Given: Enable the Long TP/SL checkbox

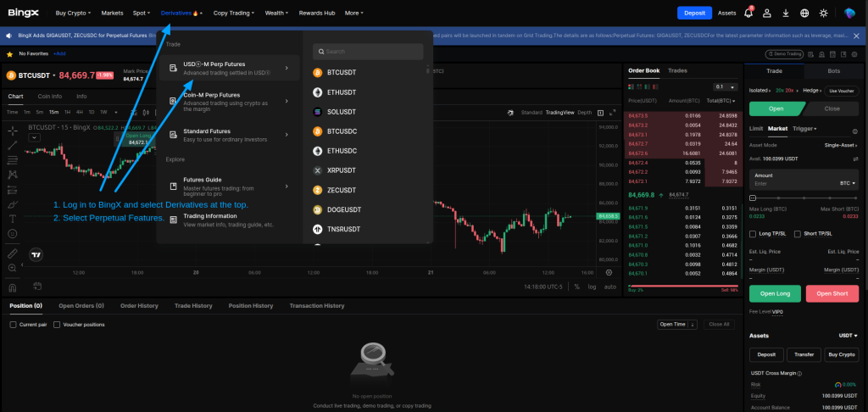Looking at the screenshot, I should click(x=753, y=234).
